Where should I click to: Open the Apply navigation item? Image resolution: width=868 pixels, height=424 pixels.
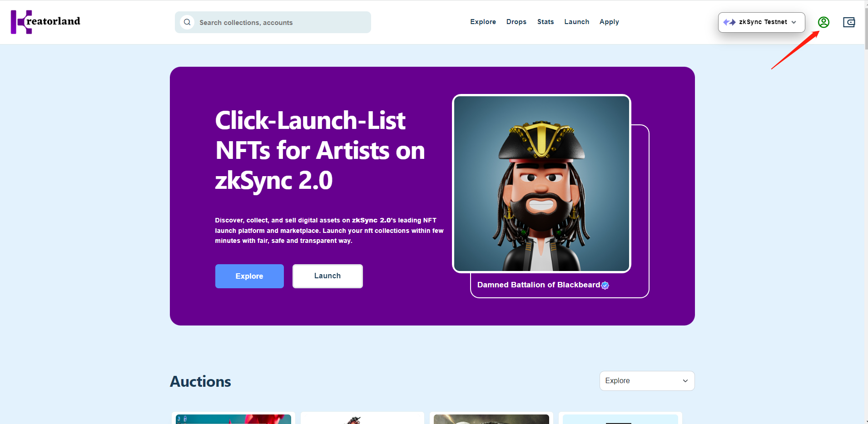pyautogui.click(x=609, y=22)
